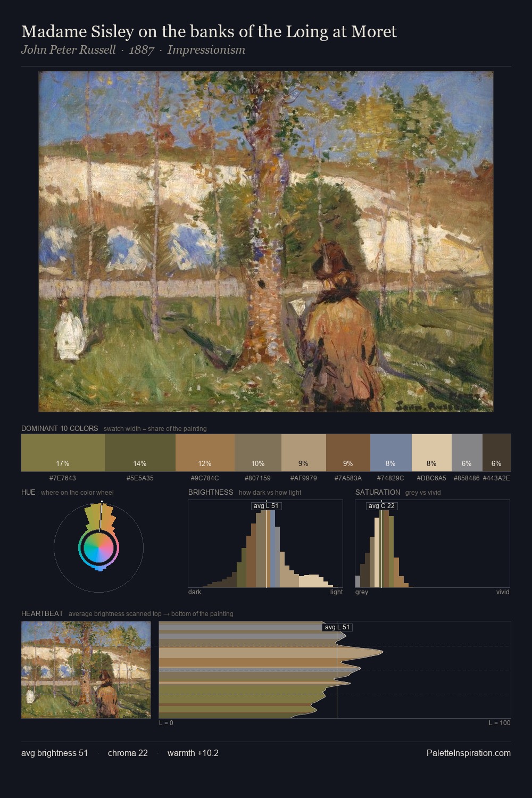The image size is (532, 798).
Task: Click the DOMINANT 10 COLORS heading
Action: click(x=60, y=428)
